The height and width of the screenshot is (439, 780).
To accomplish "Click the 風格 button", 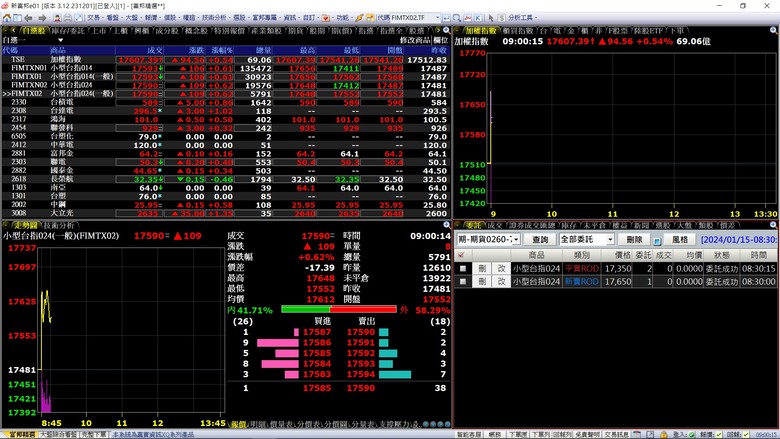I will 680,240.
